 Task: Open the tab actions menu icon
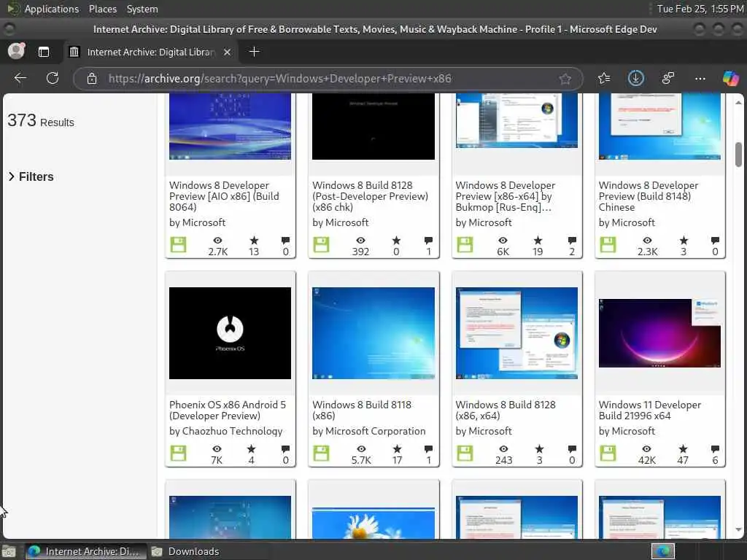(x=43, y=52)
